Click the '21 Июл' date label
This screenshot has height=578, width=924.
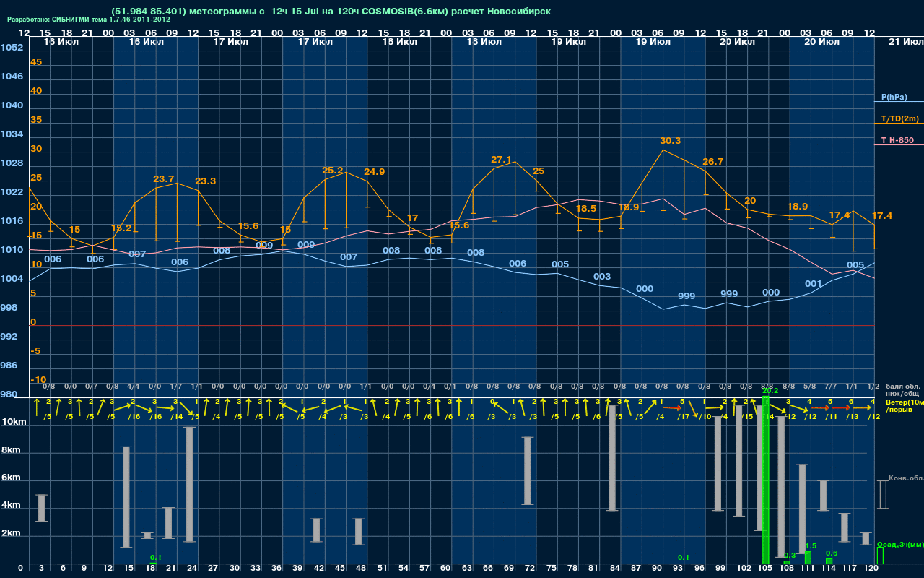click(905, 42)
